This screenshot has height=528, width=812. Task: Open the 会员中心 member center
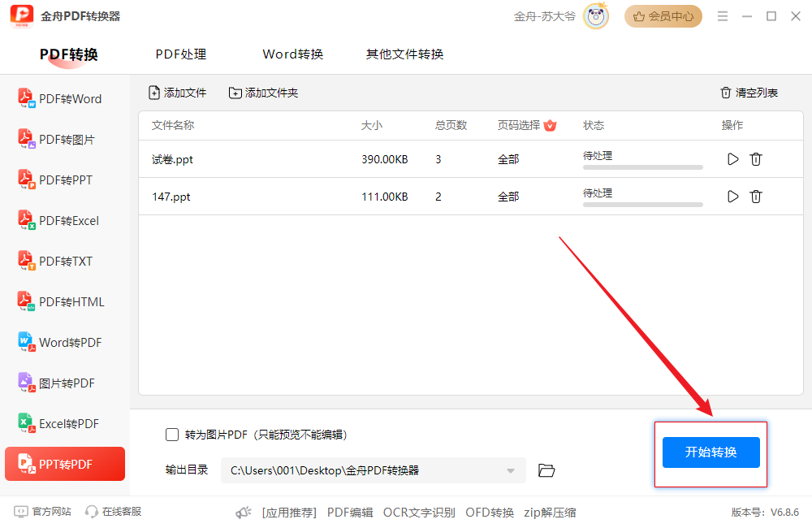[663, 16]
